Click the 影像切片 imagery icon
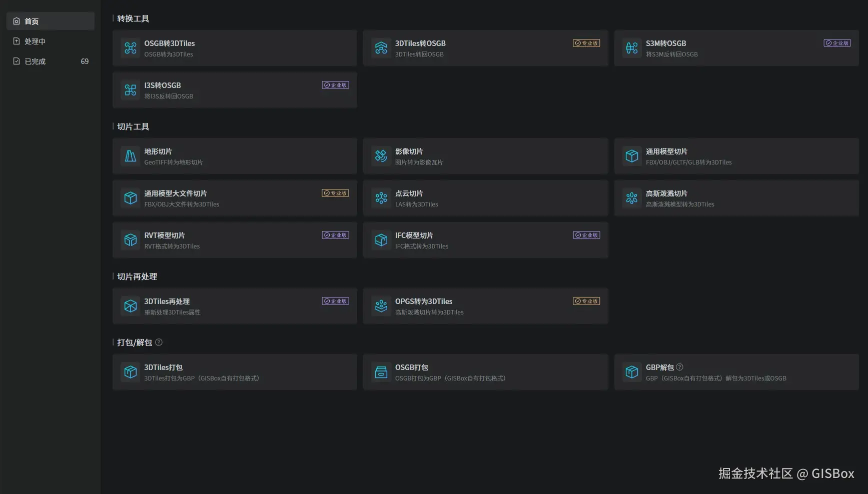Viewport: 868px width, 494px height. click(381, 156)
